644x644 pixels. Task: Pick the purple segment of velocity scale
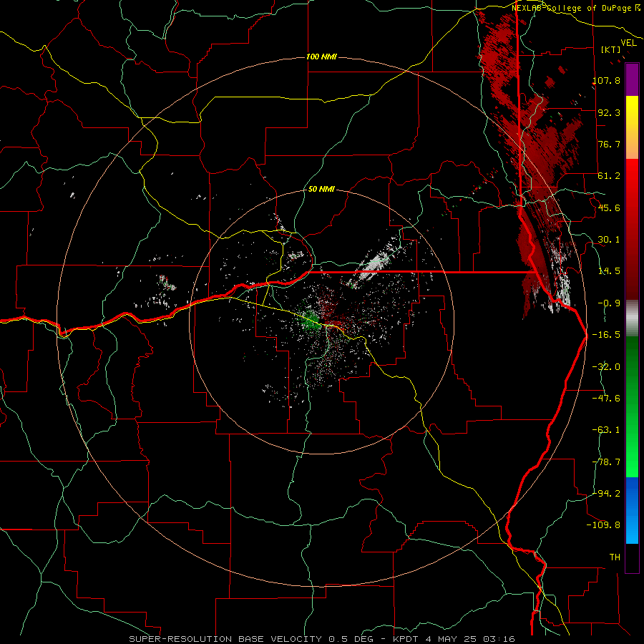(x=632, y=79)
